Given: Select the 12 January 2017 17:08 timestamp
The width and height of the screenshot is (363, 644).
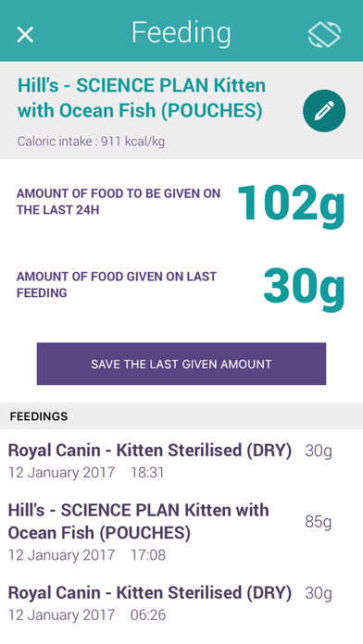Looking at the screenshot, I should coord(87,555).
